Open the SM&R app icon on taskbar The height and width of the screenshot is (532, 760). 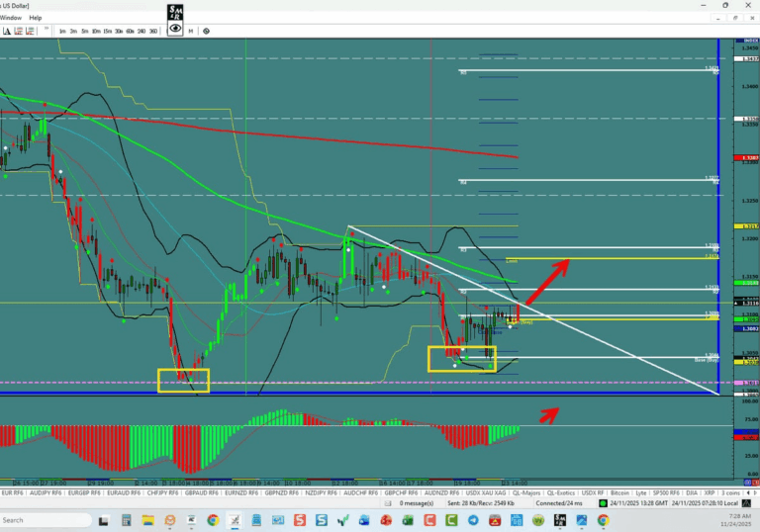pos(560,521)
